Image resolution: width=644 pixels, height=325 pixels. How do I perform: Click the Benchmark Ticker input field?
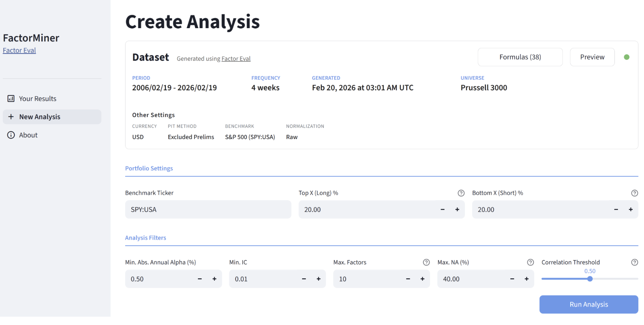tap(208, 210)
